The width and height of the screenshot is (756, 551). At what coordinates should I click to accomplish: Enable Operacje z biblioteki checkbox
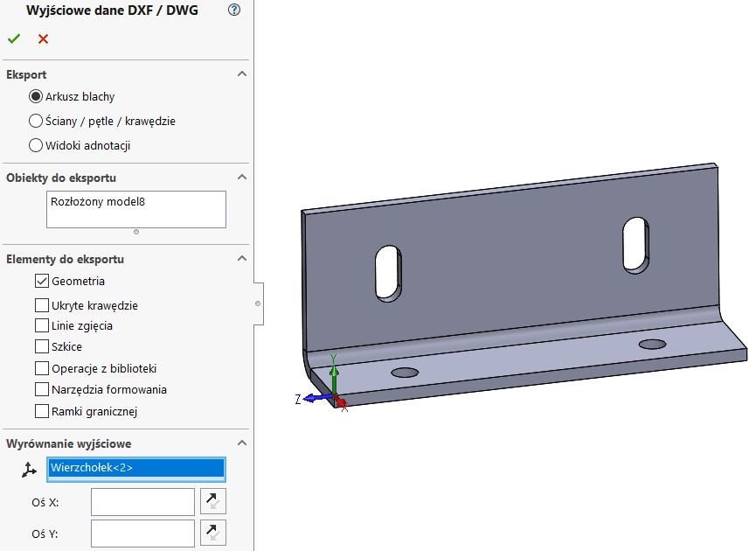[x=42, y=368]
